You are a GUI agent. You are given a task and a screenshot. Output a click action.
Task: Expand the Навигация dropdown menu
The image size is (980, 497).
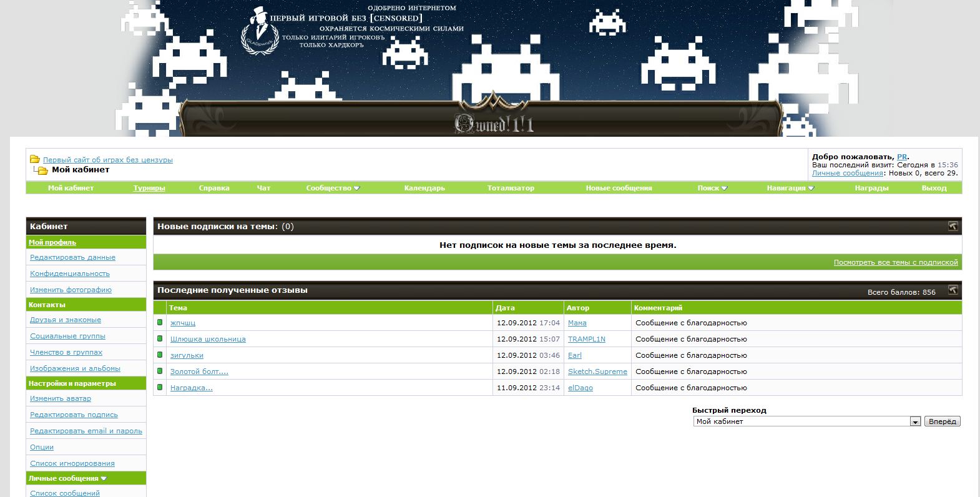[790, 188]
